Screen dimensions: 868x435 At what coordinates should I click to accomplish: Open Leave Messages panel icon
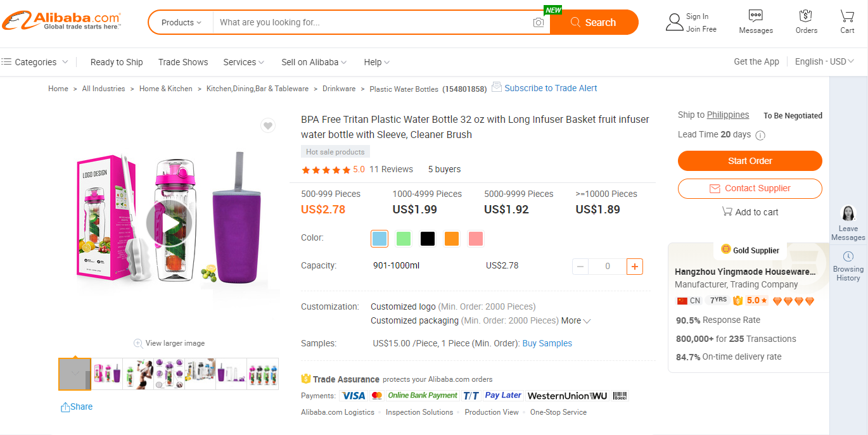[x=848, y=213]
